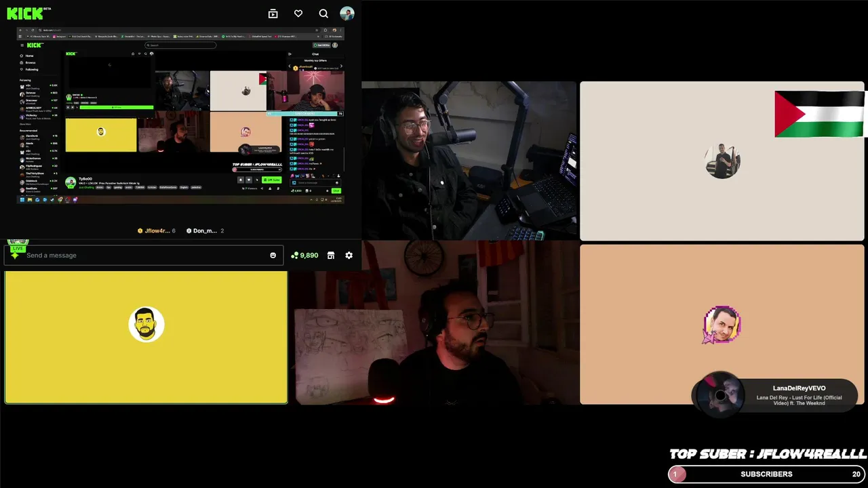Open Get KICKs button in shared browser

click(322, 45)
